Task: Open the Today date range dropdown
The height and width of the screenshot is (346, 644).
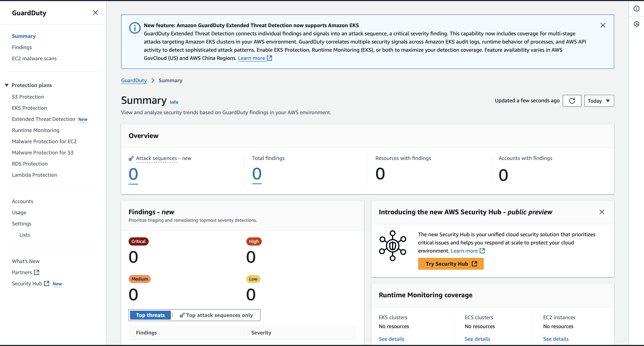Action: [599, 101]
